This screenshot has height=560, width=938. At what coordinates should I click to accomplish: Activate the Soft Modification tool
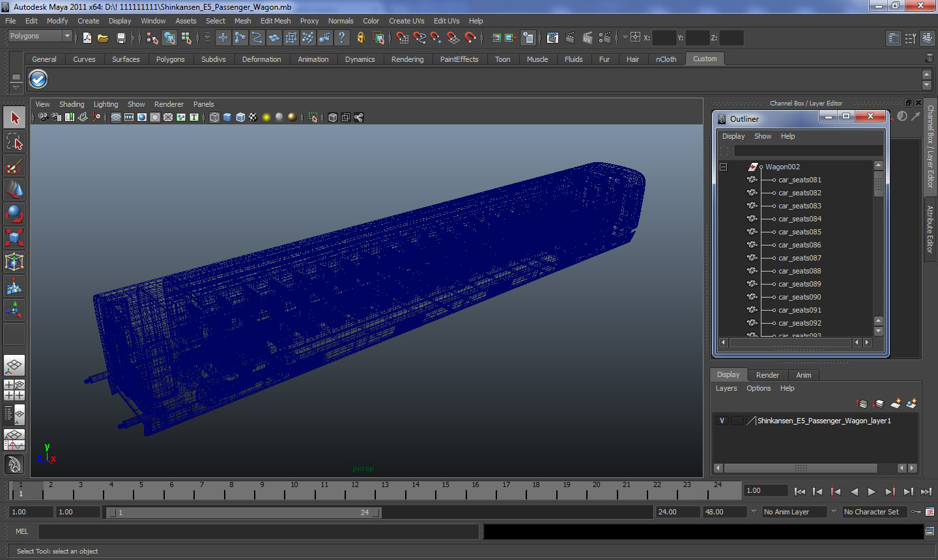[14, 286]
